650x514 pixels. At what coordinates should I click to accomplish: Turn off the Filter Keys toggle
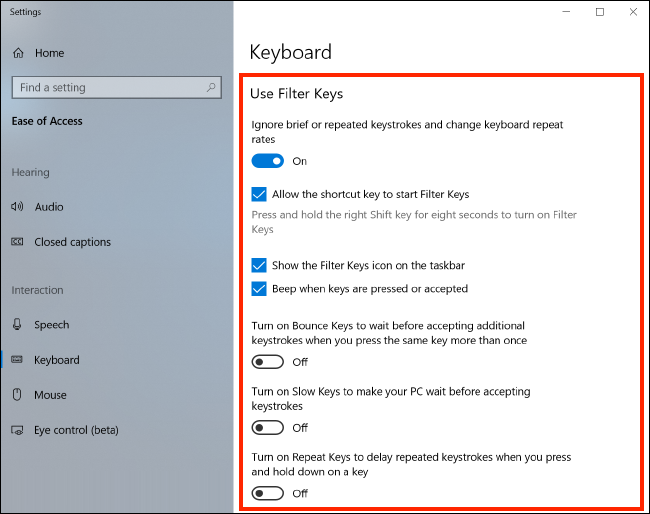point(267,161)
